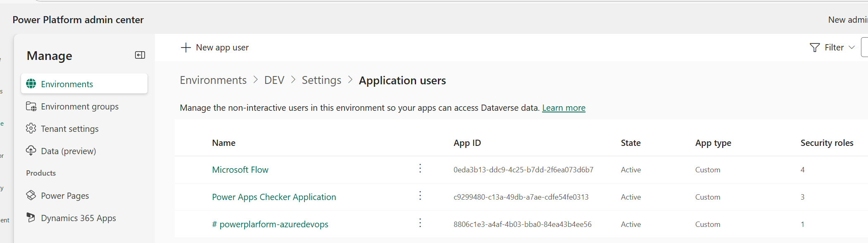Viewport: 868px width, 243px height.
Task: Open Environments in the sidebar
Action: coord(84,84)
